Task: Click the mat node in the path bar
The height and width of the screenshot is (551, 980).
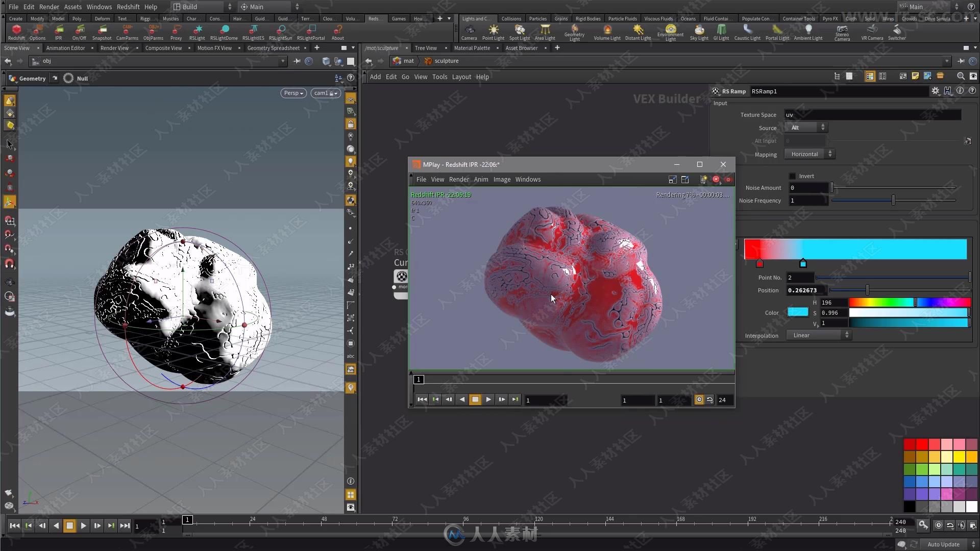Action: 403,61
